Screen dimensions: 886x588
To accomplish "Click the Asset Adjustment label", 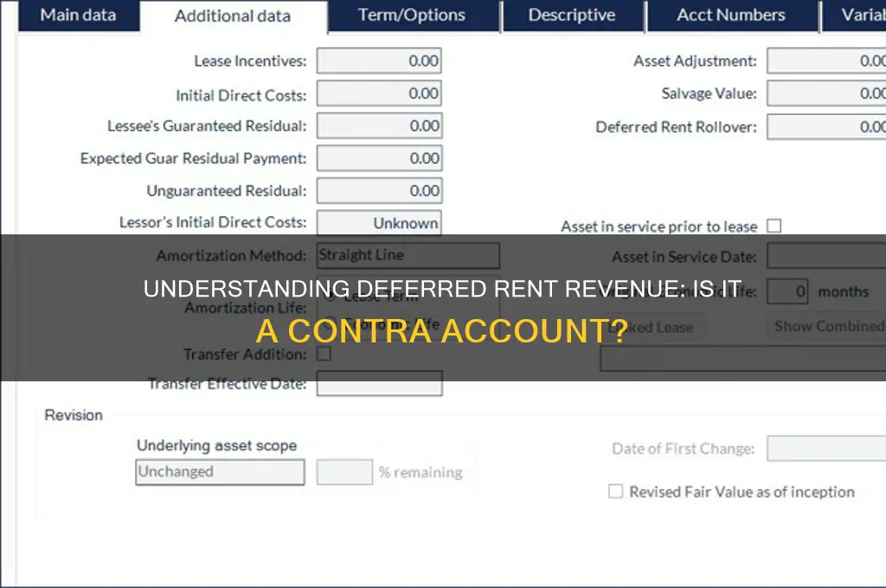I will [x=695, y=61].
